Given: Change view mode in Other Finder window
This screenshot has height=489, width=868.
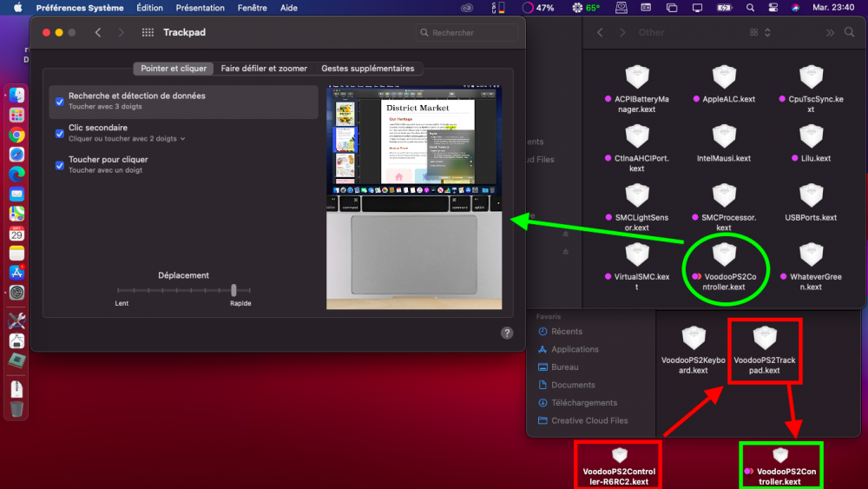Looking at the screenshot, I should [x=754, y=33].
